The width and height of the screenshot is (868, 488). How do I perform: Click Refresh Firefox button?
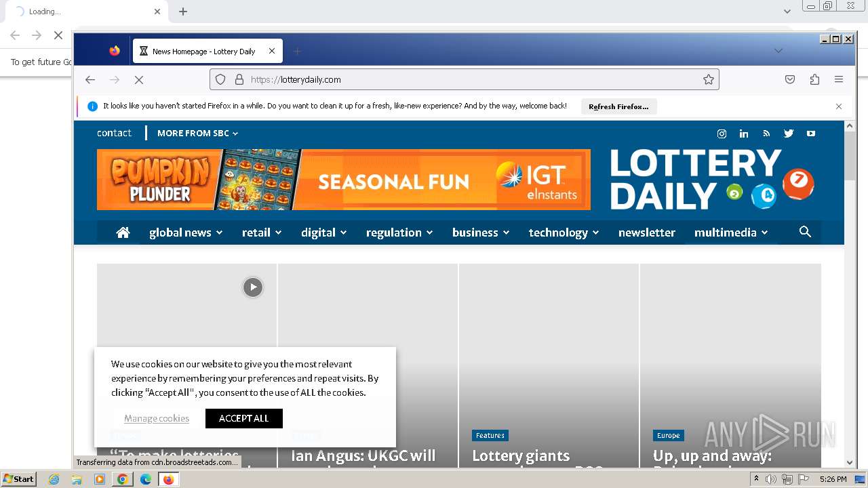coord(618,106)
